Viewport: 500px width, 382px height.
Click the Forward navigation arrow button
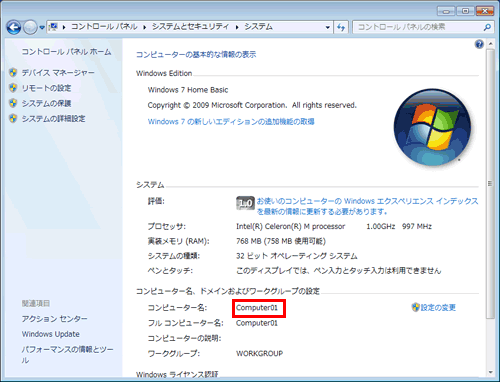(x=30, y=27)
